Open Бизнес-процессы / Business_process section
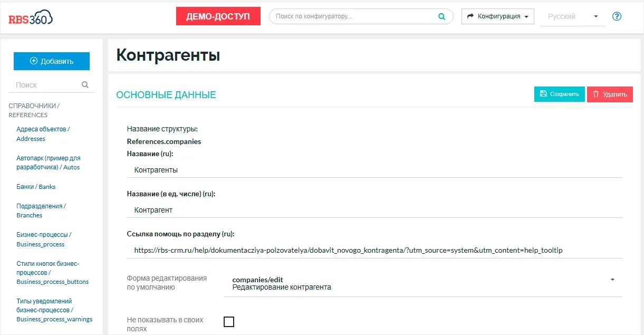 tap(43, 240)
